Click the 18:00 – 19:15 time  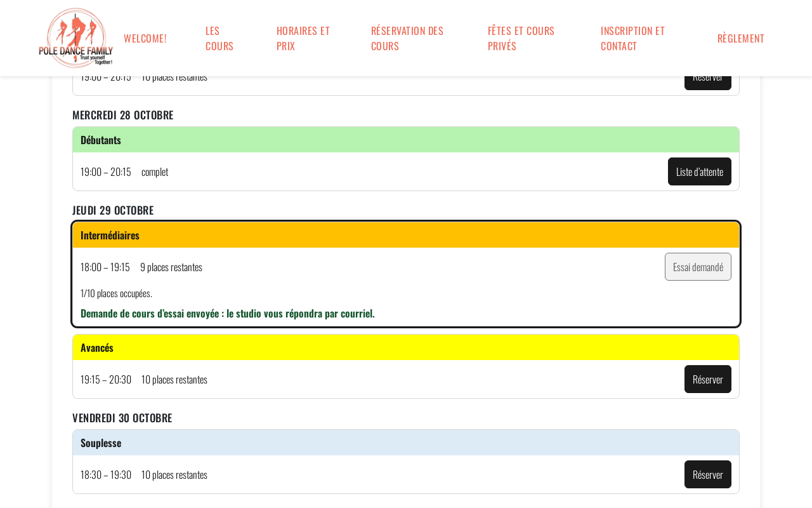coord(105,267)
